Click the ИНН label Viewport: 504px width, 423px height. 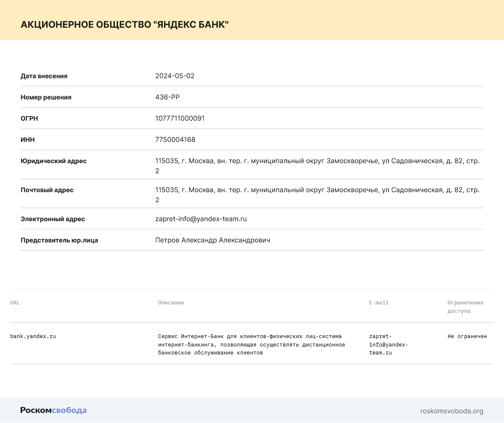(x=28, y=140)
